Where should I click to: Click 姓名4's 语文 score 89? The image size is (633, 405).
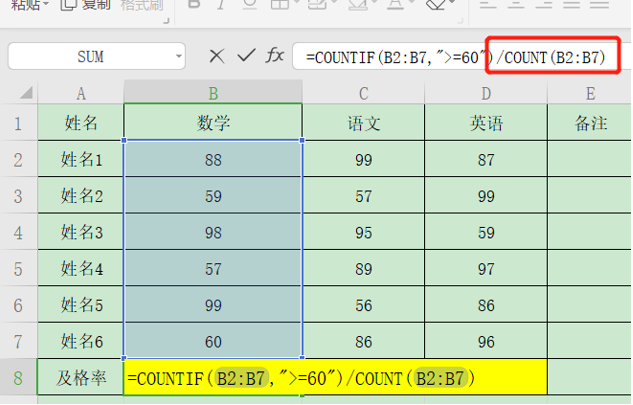click(x=364, y=268)
